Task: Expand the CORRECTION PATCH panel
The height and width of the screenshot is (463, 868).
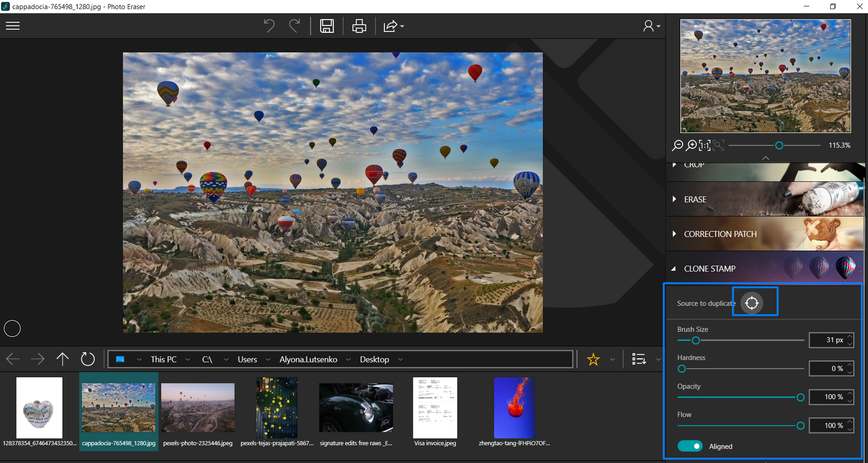Action: coord(765,234)
